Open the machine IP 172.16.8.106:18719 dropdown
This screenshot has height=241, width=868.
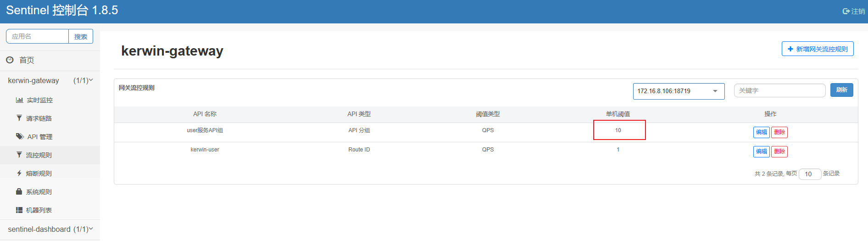679,91
